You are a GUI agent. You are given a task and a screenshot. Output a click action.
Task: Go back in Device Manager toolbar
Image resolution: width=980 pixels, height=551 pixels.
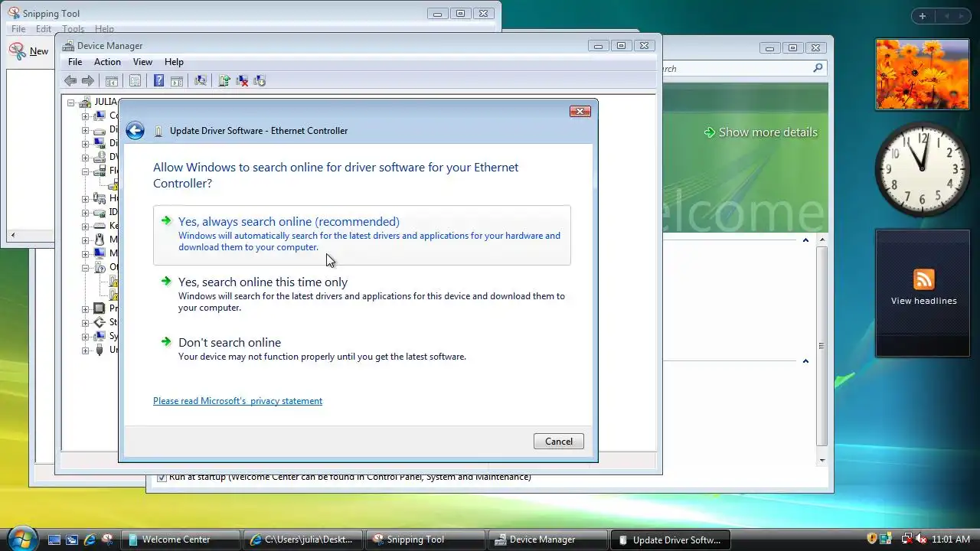point(70,80)
